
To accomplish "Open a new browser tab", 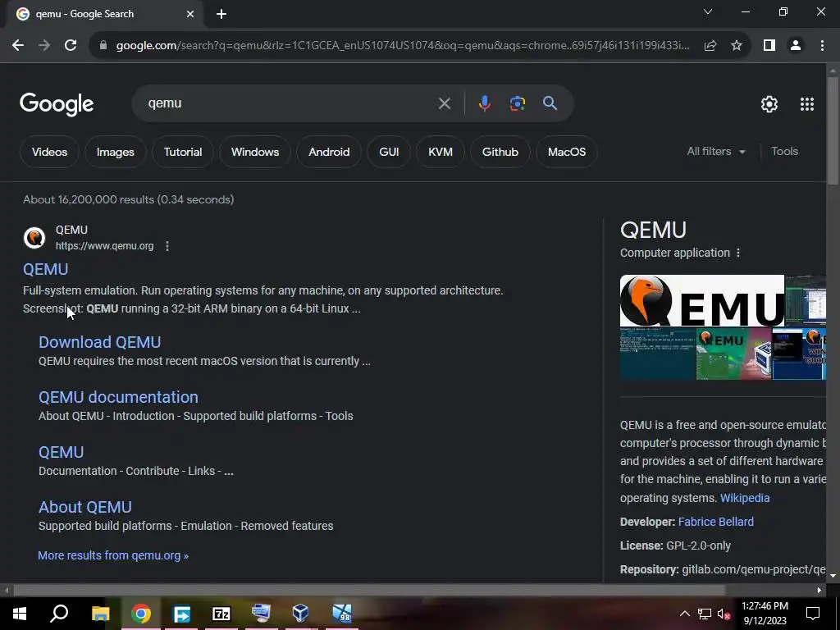I will click(221, 14).
